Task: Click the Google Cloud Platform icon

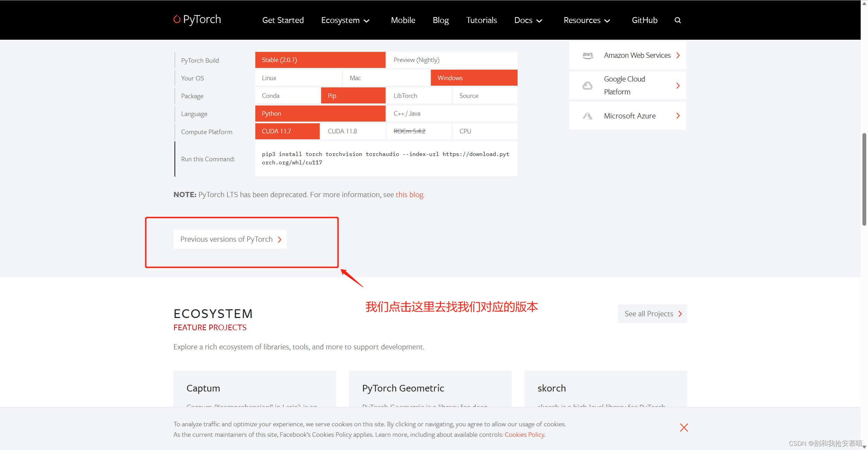Action: point(588,86)
